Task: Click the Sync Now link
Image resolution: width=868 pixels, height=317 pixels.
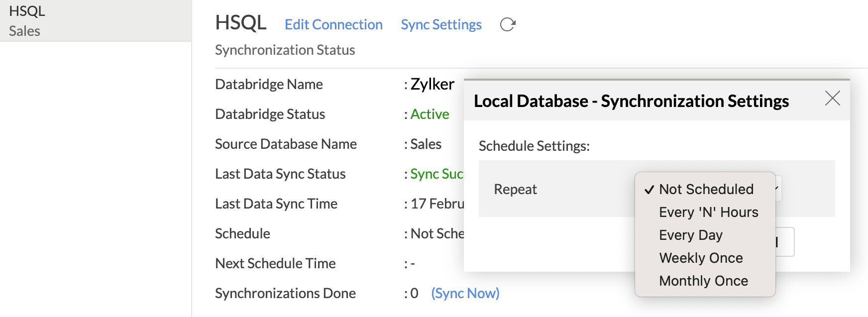Action: (x=465, y=293)
